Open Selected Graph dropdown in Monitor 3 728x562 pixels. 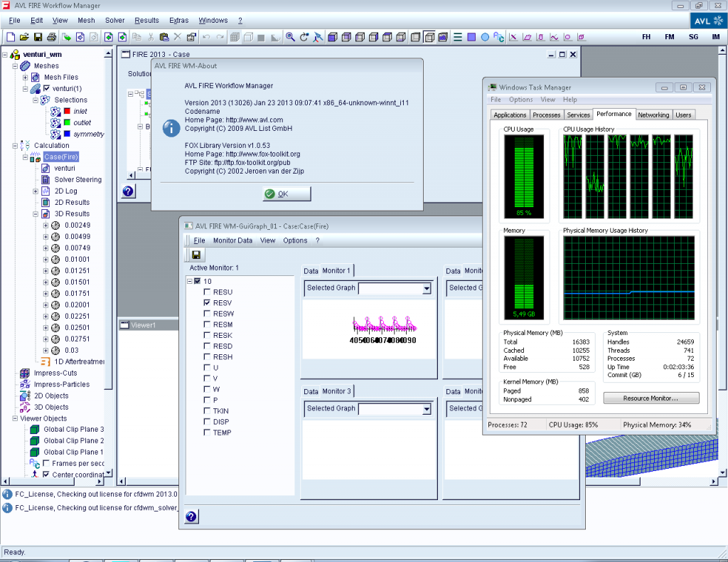coord(427,409)
